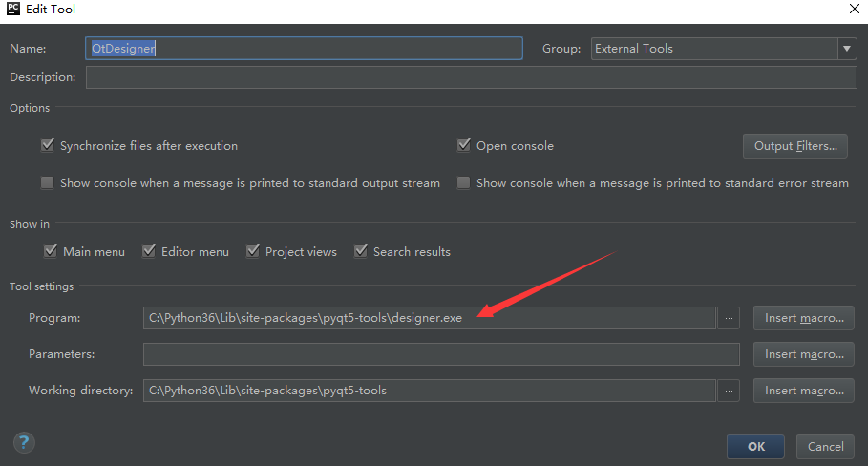Click the Show in section label

[x=30, y=224]
